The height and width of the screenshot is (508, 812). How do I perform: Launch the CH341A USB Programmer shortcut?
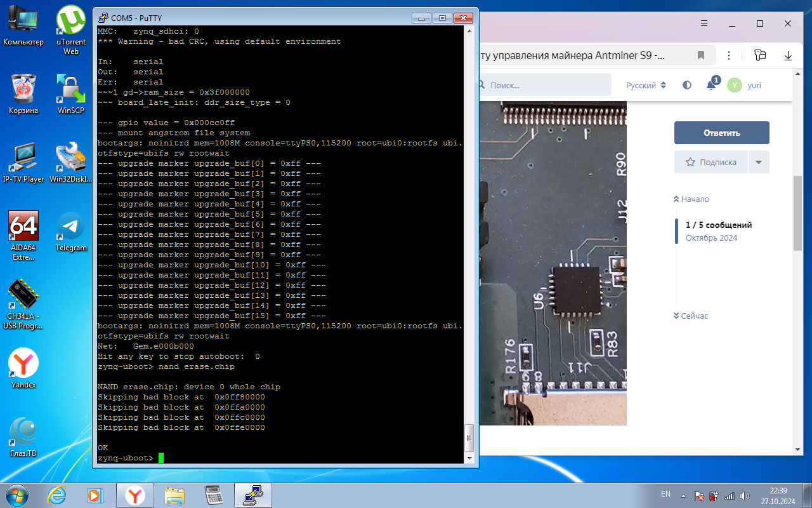point(23,305)
